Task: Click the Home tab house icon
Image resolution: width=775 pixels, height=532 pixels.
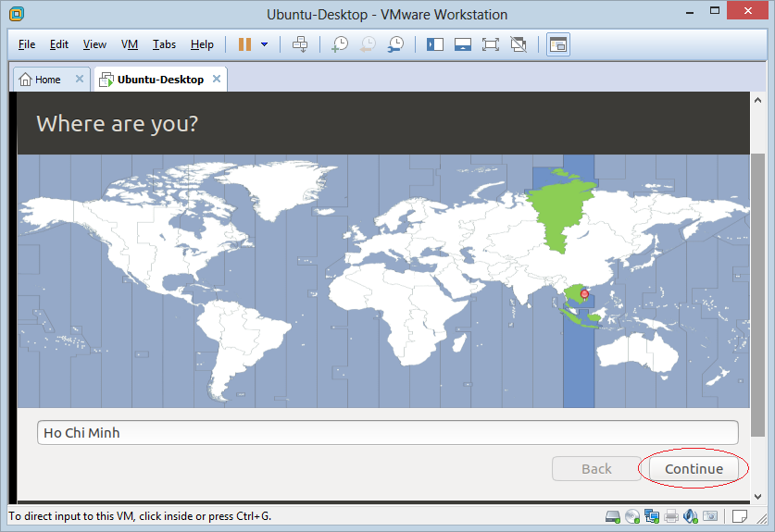Action: tap(25, 79)
